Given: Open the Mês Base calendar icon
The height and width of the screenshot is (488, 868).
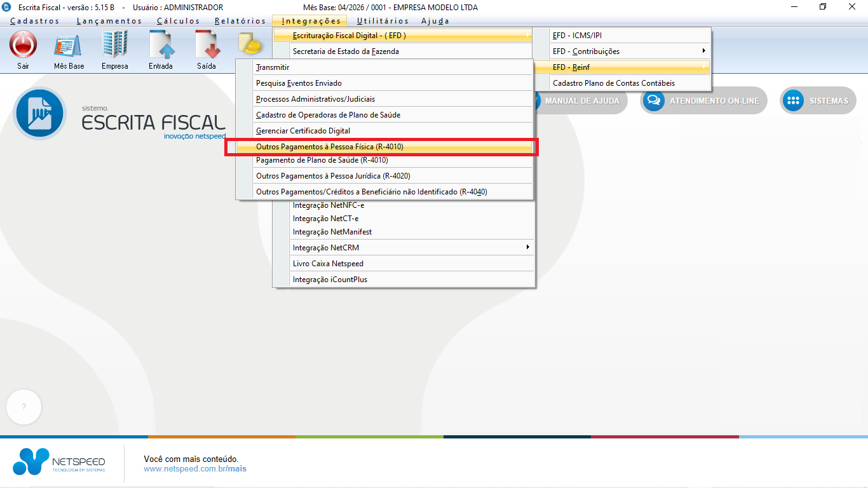Looking at the screenshot, I should 68,46.
